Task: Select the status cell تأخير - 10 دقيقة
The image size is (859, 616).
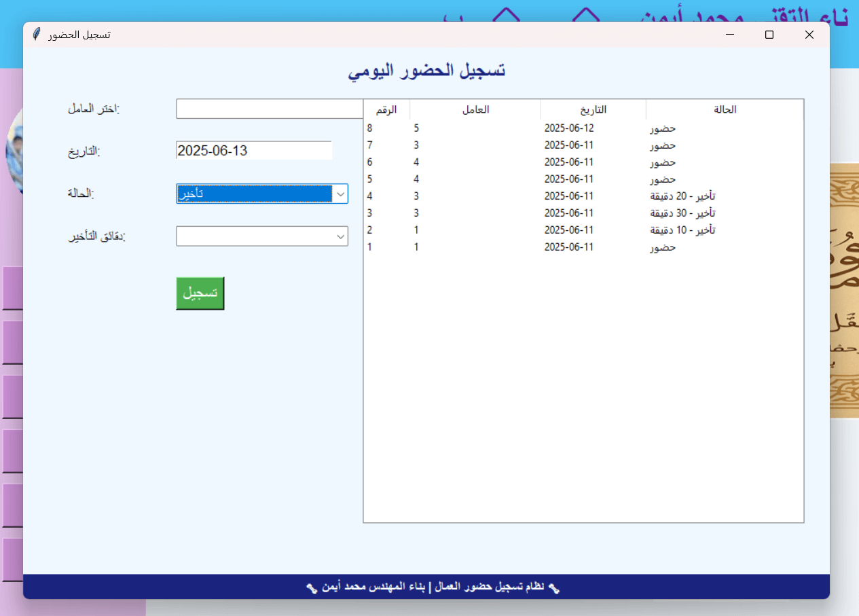Action: (x=682, y=230)
